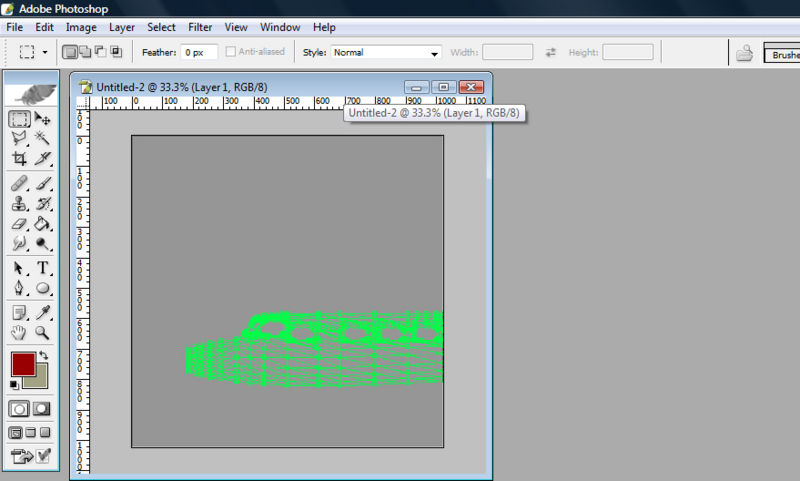Viewport: 800px width, 481px height.
Task: Choose the Paint Bucket tool
Action: [43, 223]
